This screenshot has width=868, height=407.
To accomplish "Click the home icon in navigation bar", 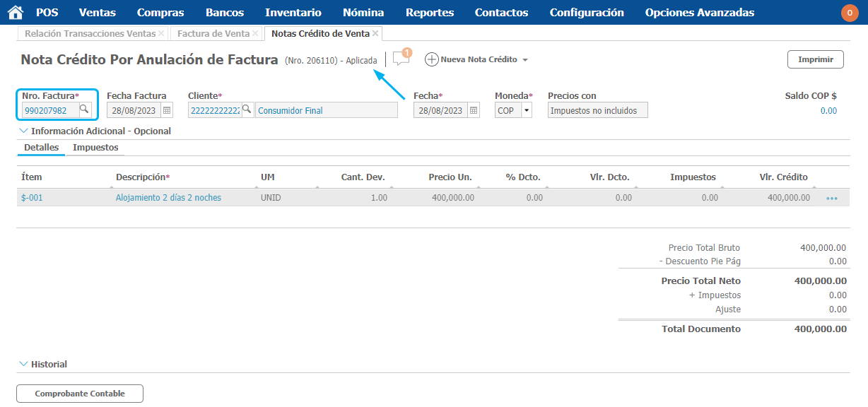I will pyautogui.click(x=15, y=12).
